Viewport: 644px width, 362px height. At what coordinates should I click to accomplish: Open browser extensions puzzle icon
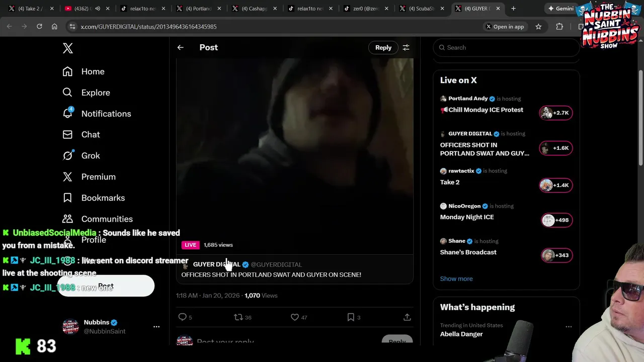point(559,27)
